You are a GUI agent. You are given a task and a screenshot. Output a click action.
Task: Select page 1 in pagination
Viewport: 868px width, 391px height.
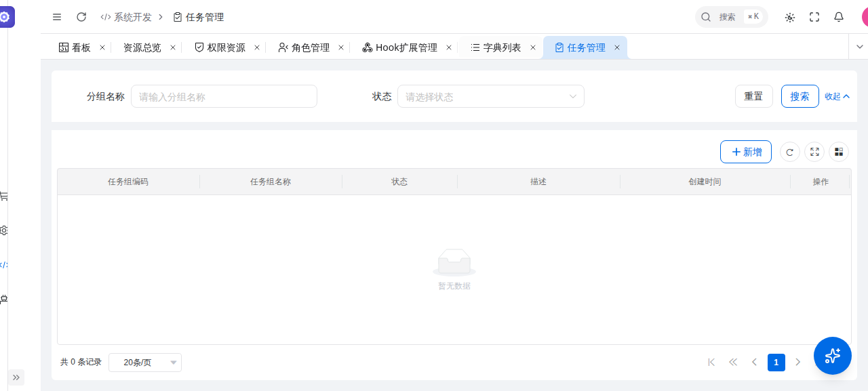tap(776, 363)
